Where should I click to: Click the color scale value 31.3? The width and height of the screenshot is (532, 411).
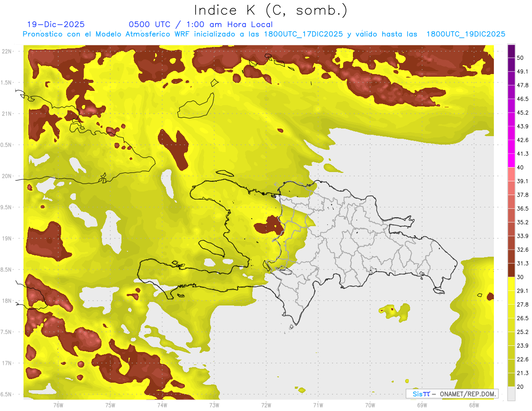pos(522,263)
